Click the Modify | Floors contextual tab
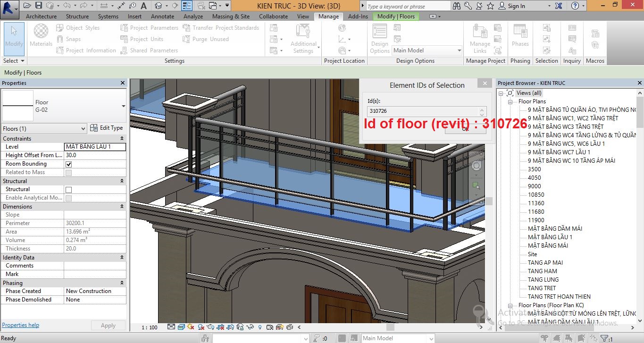Viewport: 644px width, 343px height. 396,16
